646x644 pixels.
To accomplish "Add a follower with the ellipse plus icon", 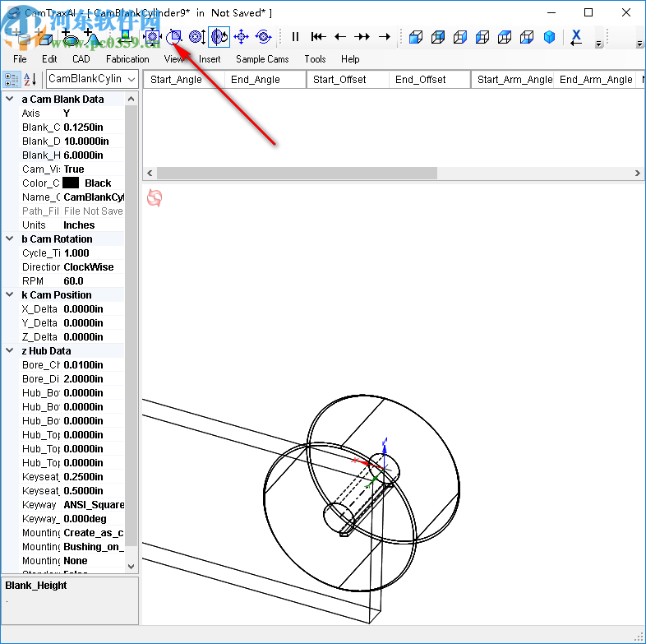I will click(70, 38).
